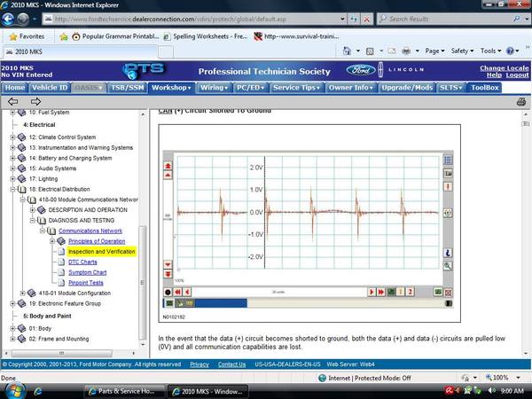532x399 pixels.
Task: Click the info icon right of the graph
Action: (448, 253)
